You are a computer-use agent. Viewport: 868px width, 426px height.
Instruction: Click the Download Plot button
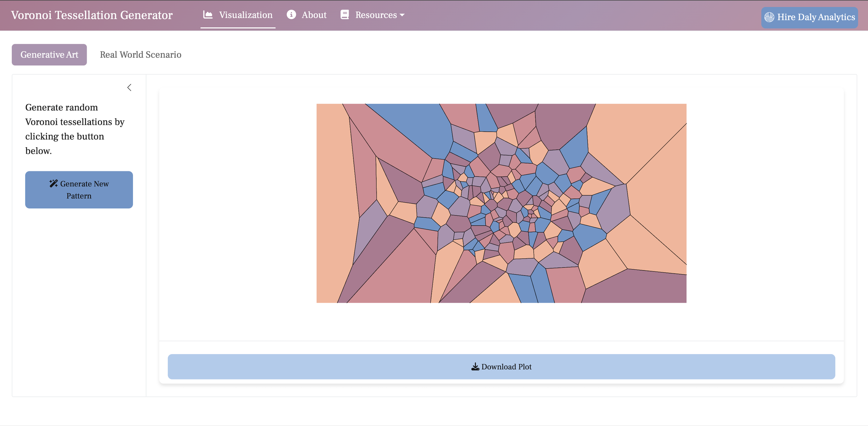(501, 366)
